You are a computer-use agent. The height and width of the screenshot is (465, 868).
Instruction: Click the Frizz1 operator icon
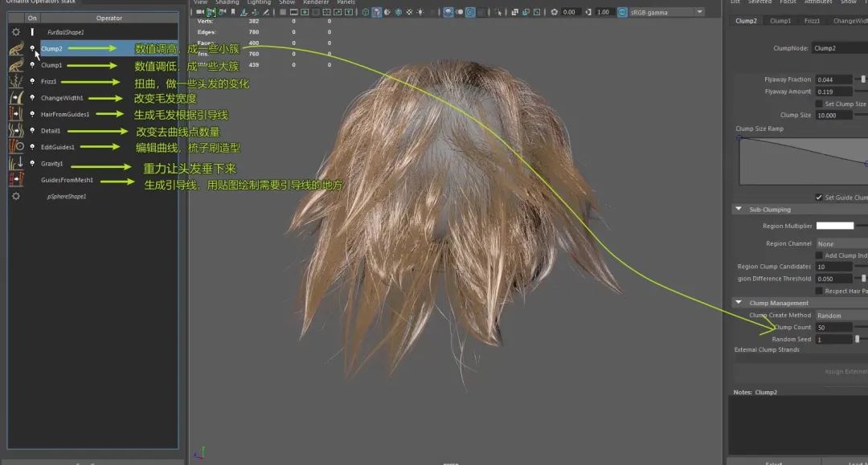pos(15,81)
